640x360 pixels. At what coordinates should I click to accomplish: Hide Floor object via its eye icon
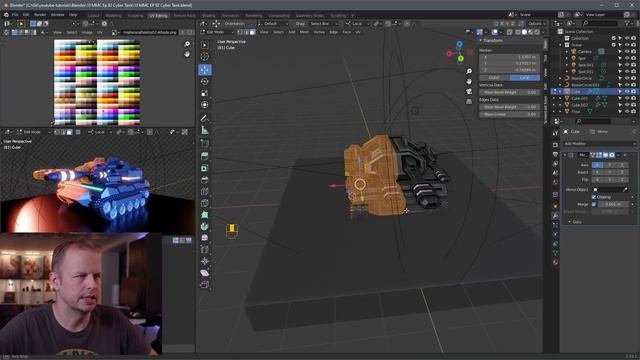(627, 111)
